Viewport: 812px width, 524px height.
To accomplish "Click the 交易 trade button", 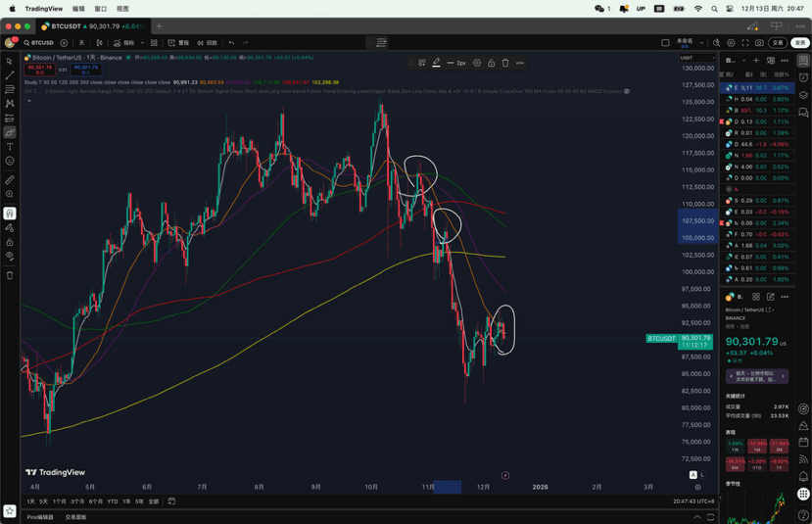I will click(778, 43).
